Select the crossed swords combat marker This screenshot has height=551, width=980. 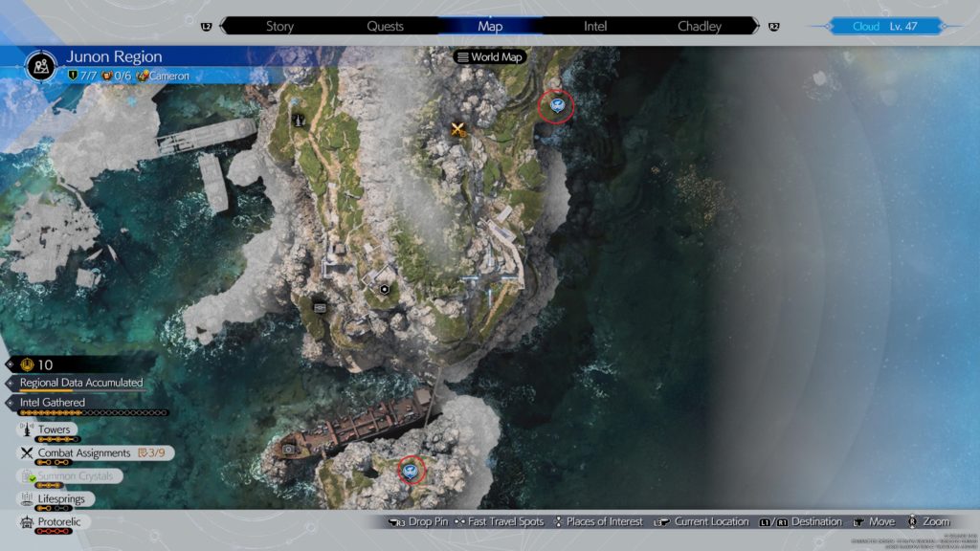click(x=458, y=130)
